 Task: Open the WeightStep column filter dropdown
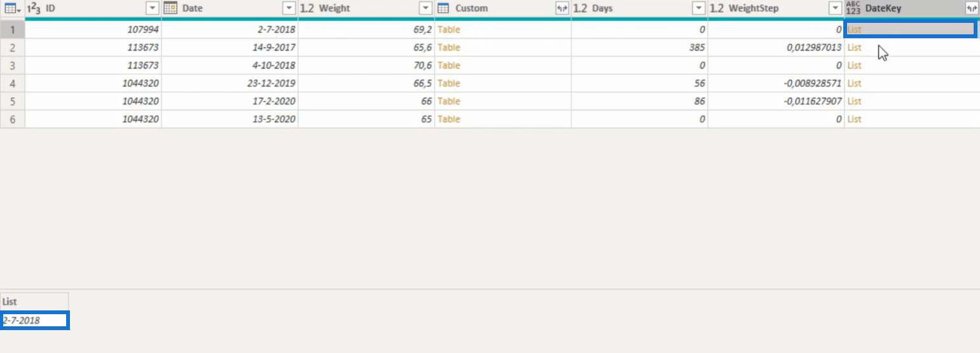tap(835, 8)
